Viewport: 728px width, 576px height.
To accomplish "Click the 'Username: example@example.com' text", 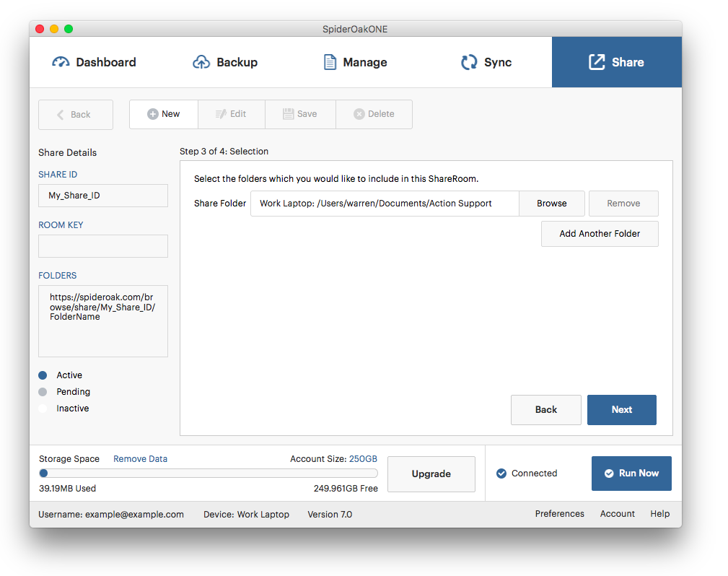I will click(111, 514).
